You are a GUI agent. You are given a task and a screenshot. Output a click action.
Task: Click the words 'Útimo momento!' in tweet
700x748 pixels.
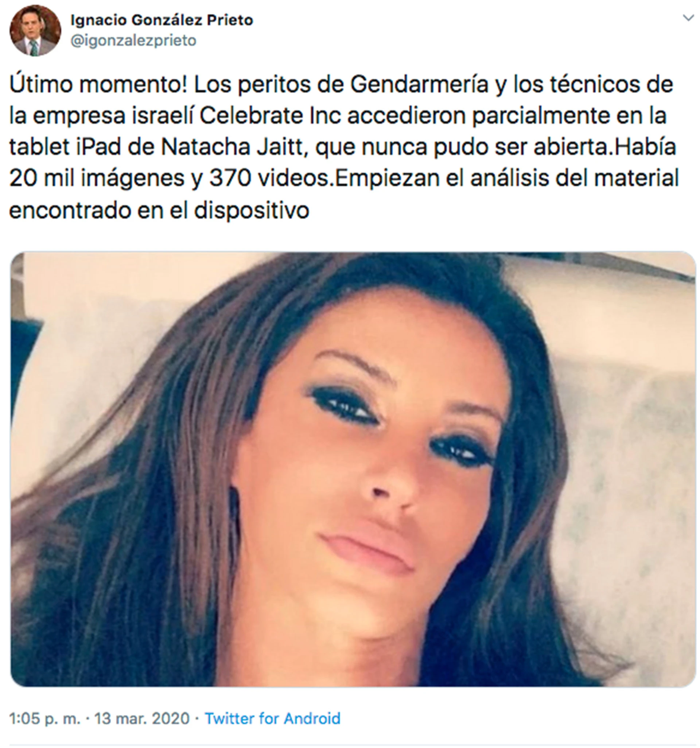tap(98, 84)
